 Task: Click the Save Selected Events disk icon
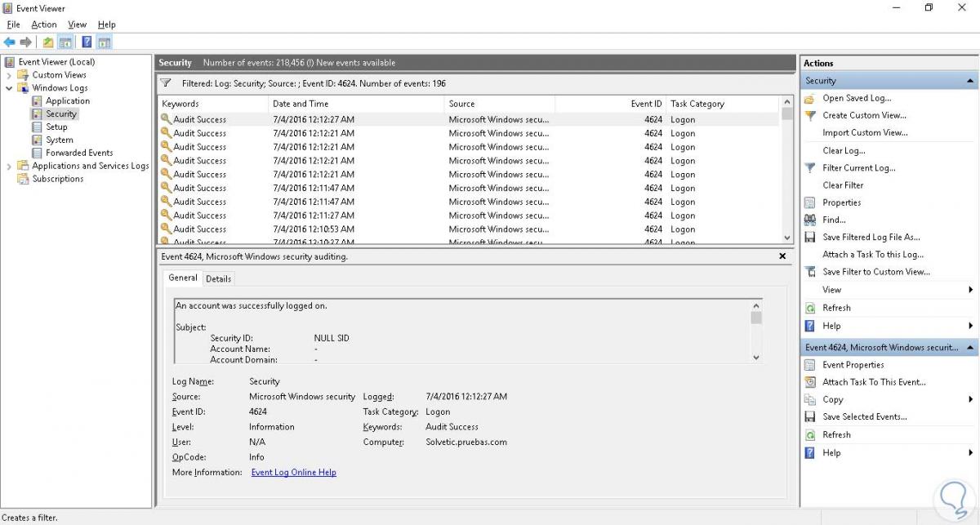click(809, 416)
